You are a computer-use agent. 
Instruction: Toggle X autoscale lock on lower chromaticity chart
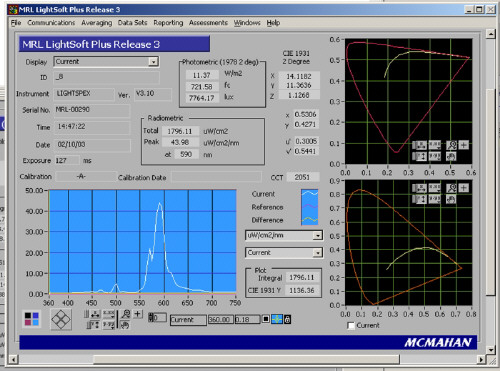pos(414,188)
